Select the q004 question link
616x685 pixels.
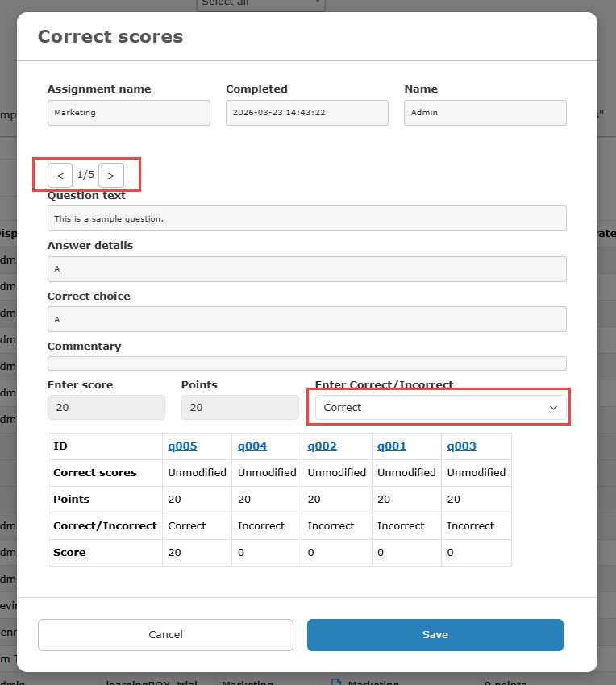pos(252,446)
